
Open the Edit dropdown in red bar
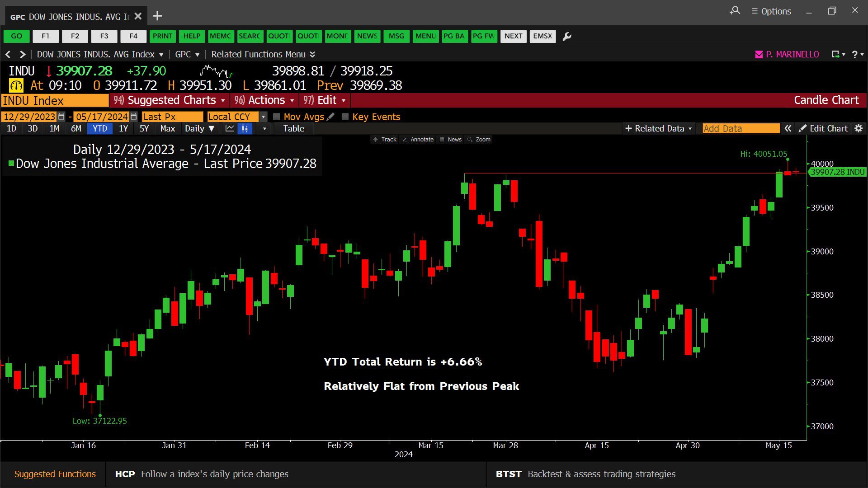pos(325,100)
